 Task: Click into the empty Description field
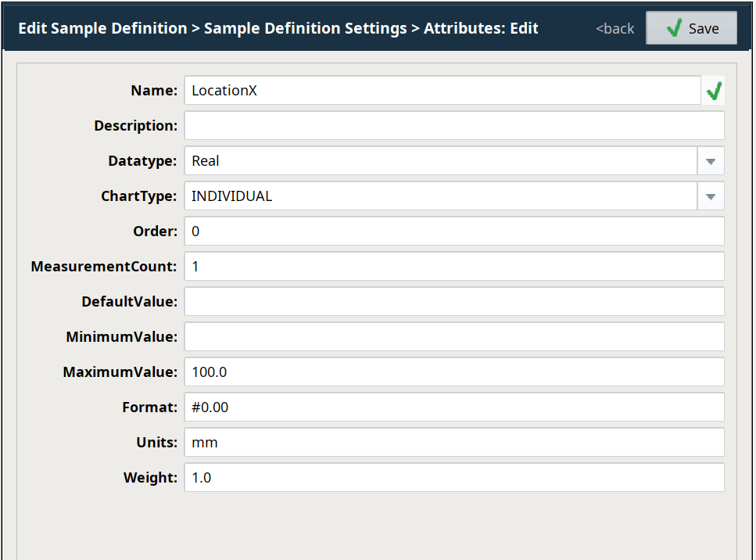click(454, 126)
